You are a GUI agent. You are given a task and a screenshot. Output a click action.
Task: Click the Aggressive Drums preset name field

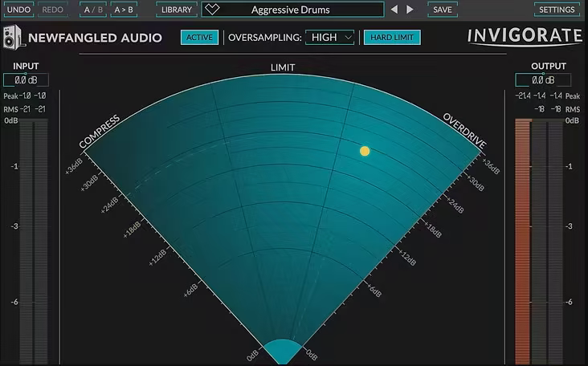292,10
